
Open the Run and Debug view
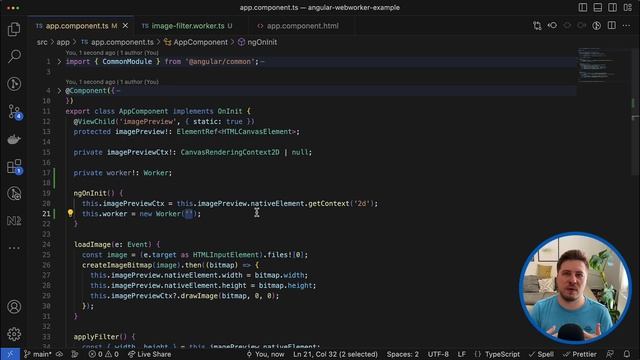tap(14, 84)
